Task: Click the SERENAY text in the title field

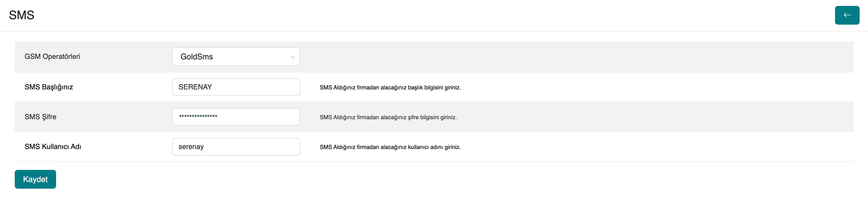Action: [x=195, y=87]
